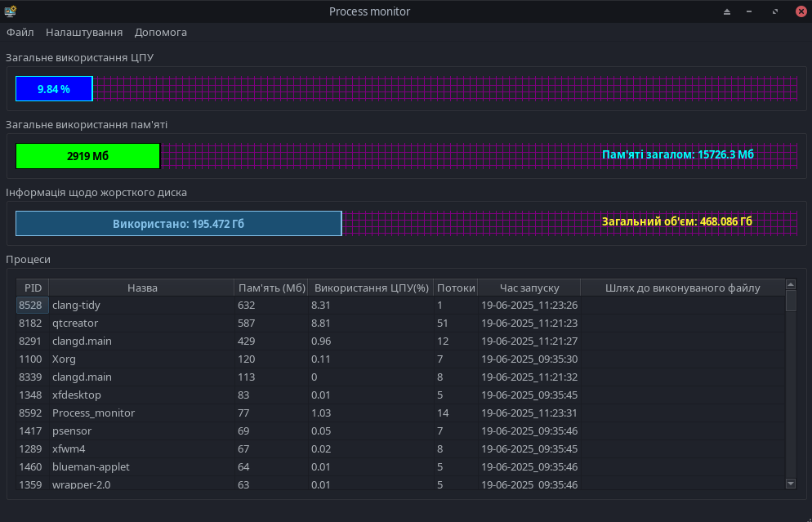Select the xfdesktop process name

[77, 395]
